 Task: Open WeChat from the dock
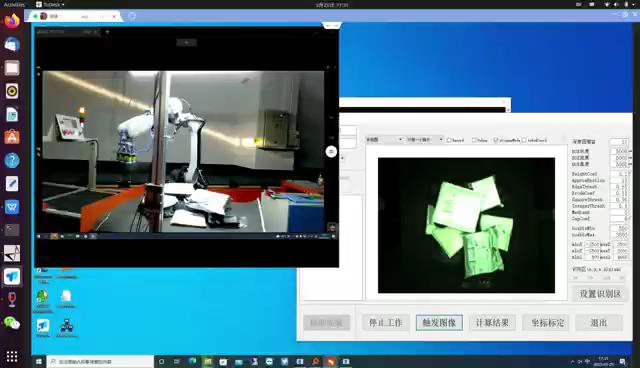pos(12,323)
